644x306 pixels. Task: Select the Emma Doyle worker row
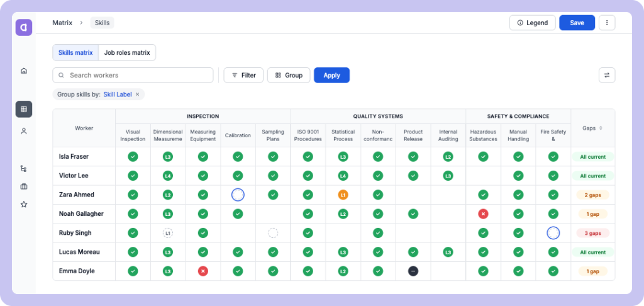334,271
